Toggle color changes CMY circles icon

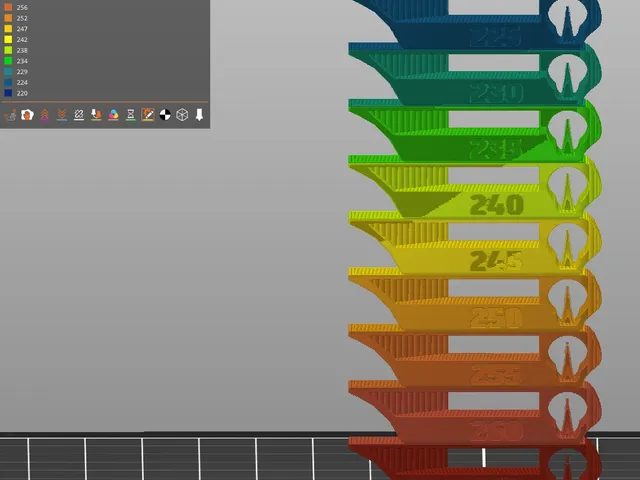113,115
